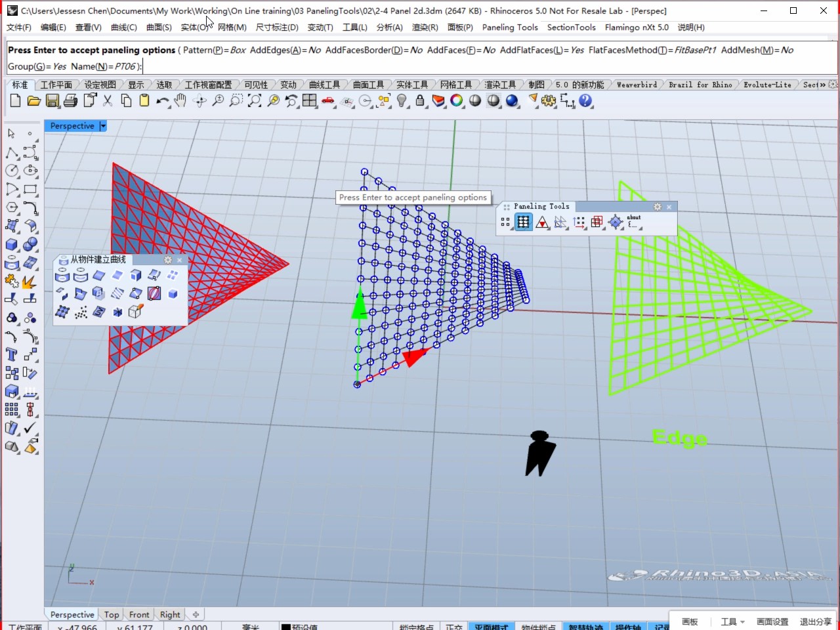Click the Cut scissors icon
Screen dimensions: 840x630
pos(108,100)
